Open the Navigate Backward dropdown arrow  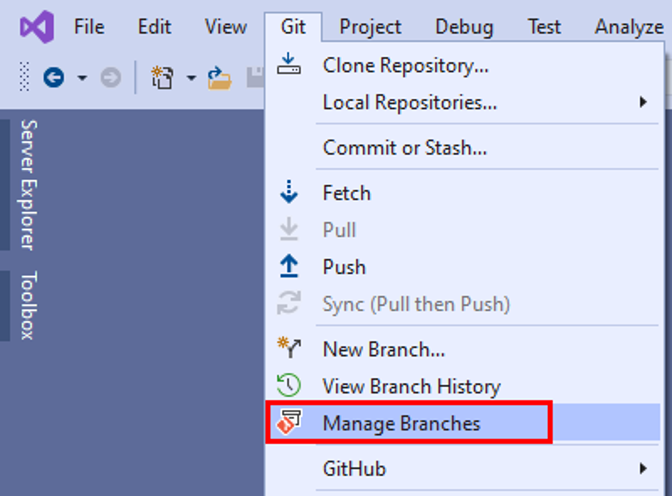(82, 78)
